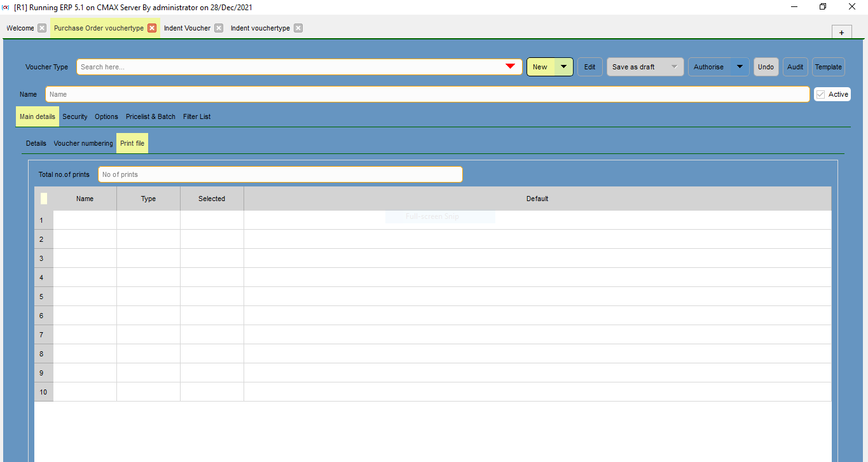Screen dimensions: 868x462
Task: Open the Voucher numbering sub-tab
Action: click(x=83, y=143)
